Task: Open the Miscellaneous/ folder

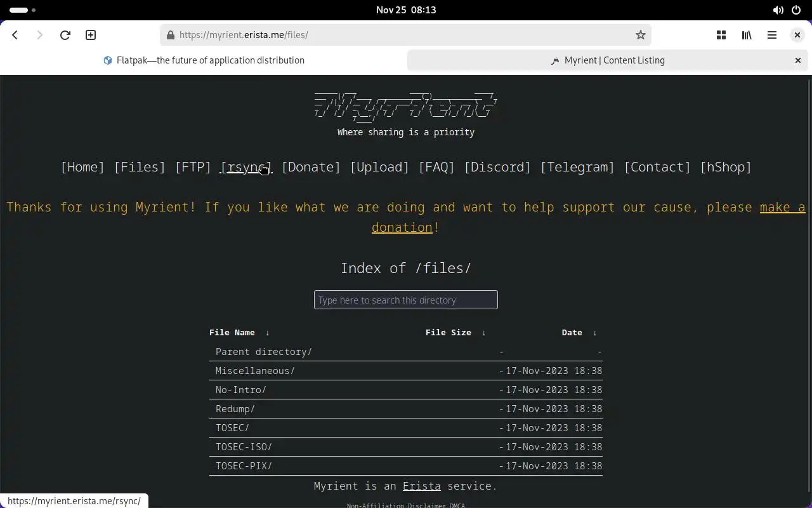Action: (x=255, y=371)
